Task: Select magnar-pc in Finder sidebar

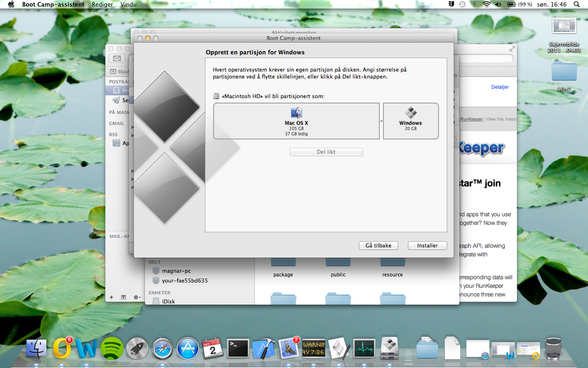Action: tap(176, 271)
